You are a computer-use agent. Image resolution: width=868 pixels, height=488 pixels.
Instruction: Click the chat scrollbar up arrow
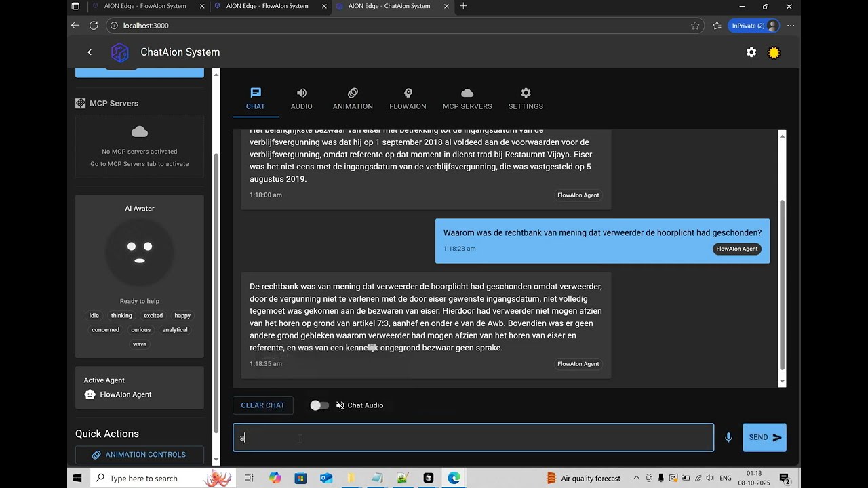pyautogui.click(x=782, y=136)
